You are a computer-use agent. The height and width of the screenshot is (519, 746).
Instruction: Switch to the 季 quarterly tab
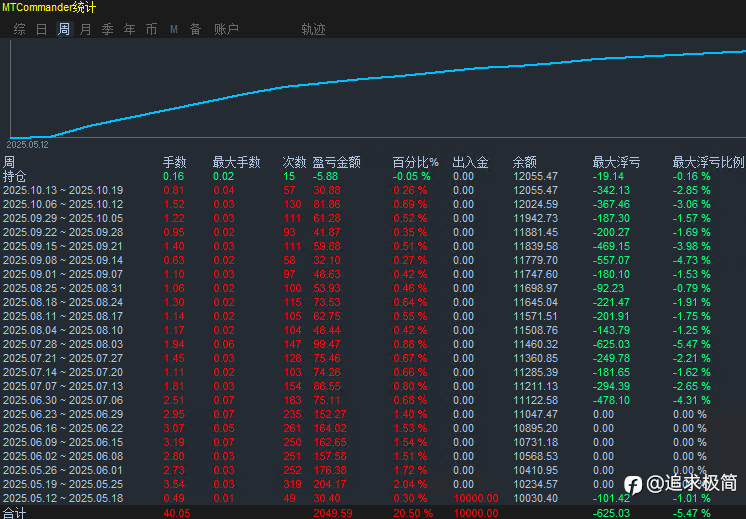point(108,30)
